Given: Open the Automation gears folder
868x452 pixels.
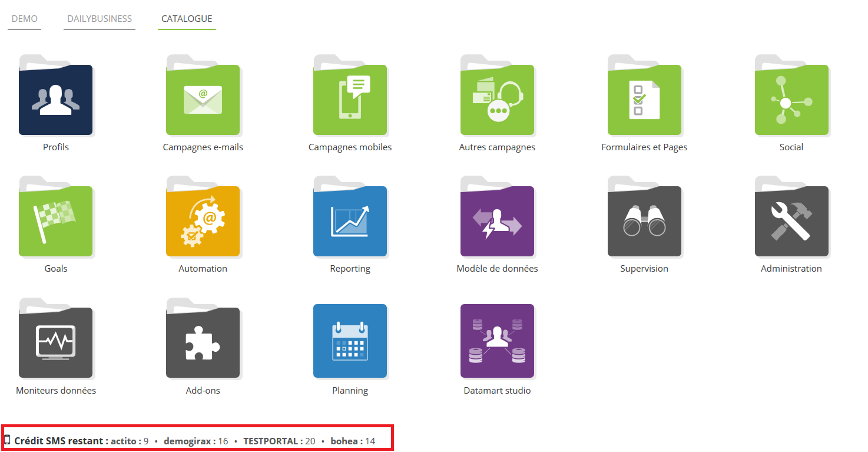Looking at the screenshot, I should 203,221.
